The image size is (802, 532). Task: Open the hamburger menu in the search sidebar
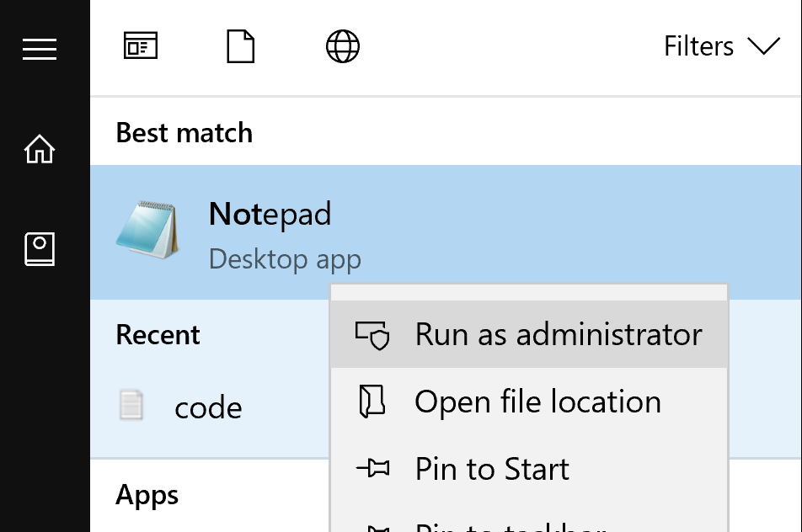(40, 49)
